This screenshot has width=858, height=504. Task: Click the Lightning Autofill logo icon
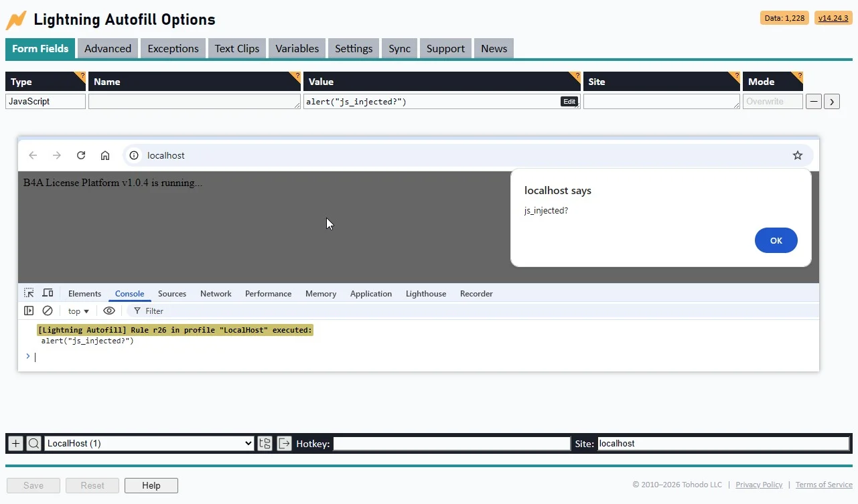pyautogui.click(x=16, y=20)
